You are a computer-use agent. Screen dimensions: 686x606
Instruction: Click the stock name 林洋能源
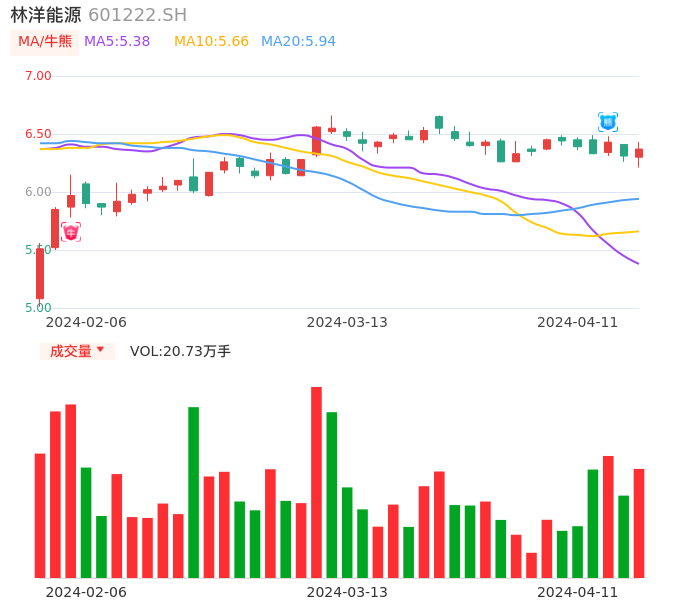tap(46, 15)
